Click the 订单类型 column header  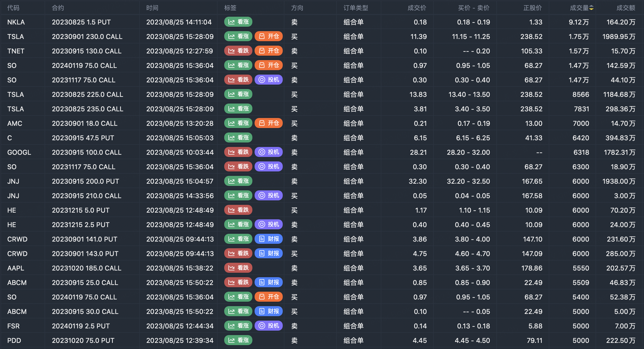pyautogui.click(x=356, y=8)
